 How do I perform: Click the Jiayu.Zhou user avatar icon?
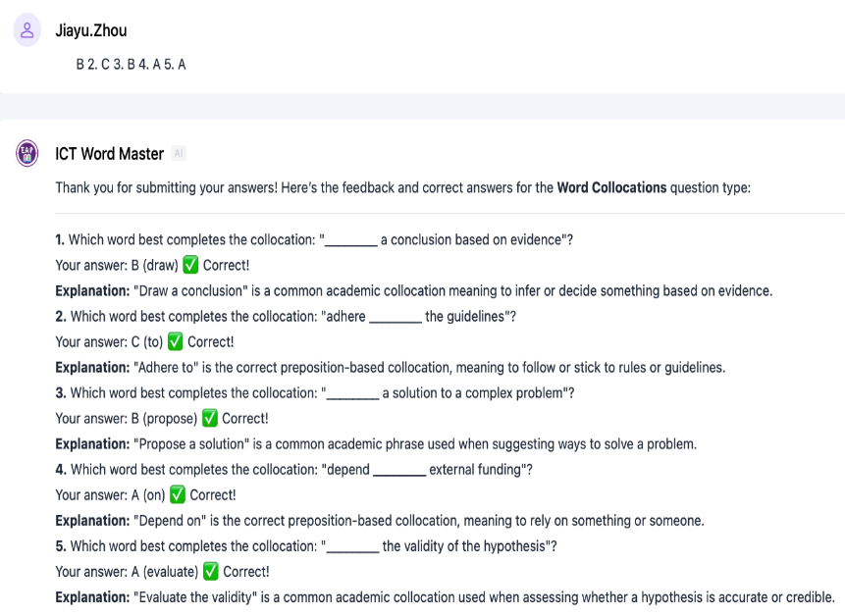pos(27,30)
